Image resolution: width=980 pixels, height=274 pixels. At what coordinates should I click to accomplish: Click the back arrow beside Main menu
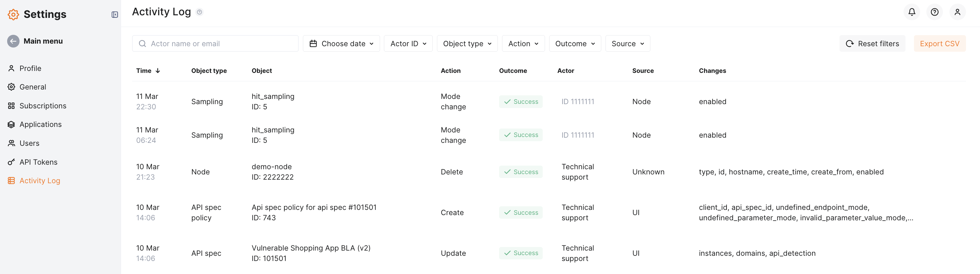click(13, 41)
